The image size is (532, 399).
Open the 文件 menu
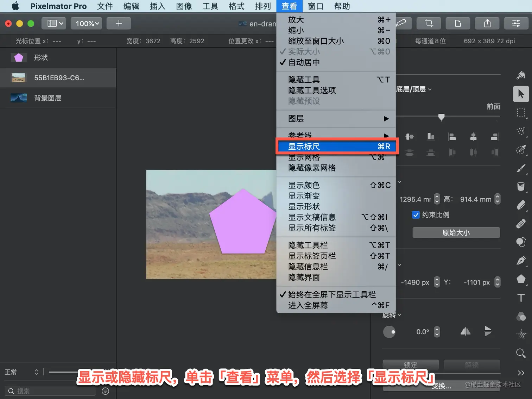tap(105, 6)
